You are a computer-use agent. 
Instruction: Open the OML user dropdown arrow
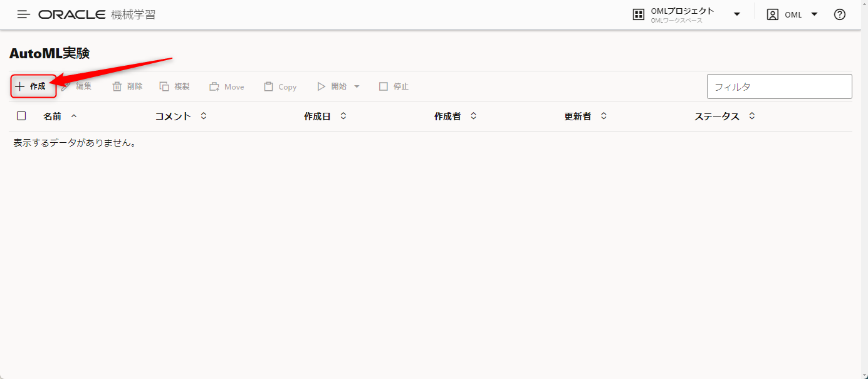coord(814,14)
